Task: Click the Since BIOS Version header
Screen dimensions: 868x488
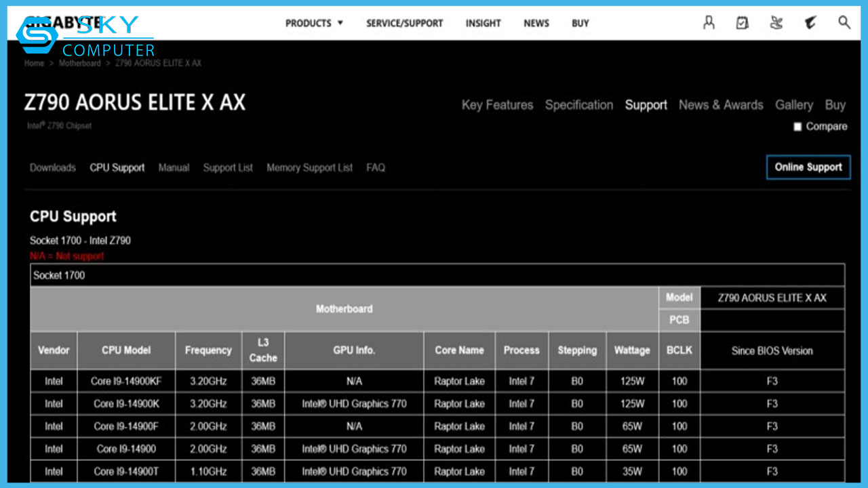Action: point(772,350)
